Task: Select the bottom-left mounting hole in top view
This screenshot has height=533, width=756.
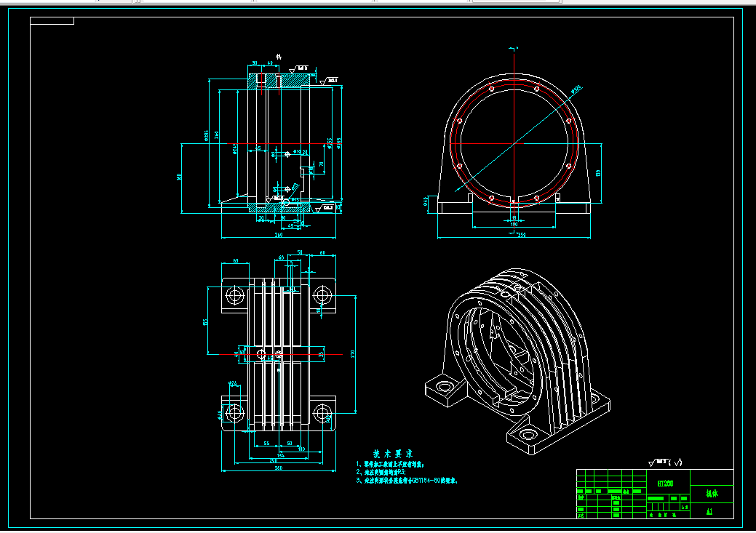Action: [x=235, y=412]
